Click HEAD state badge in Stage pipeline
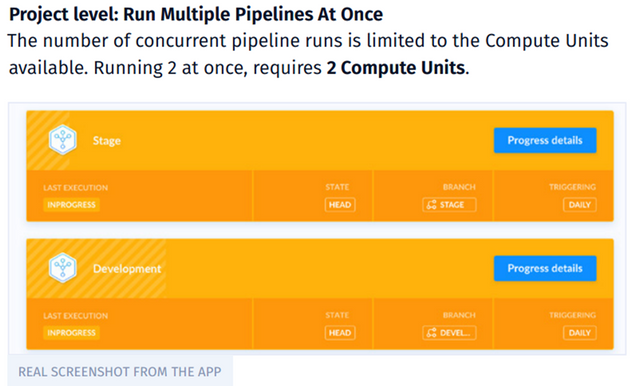 coord(340,205)
